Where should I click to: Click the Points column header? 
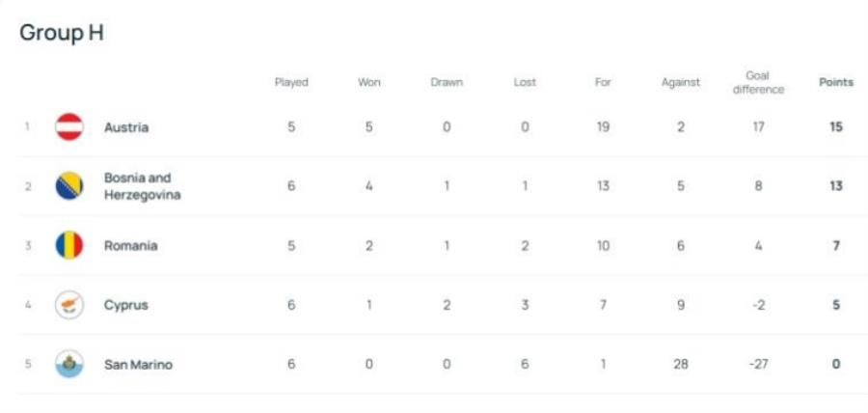point(836,82)
